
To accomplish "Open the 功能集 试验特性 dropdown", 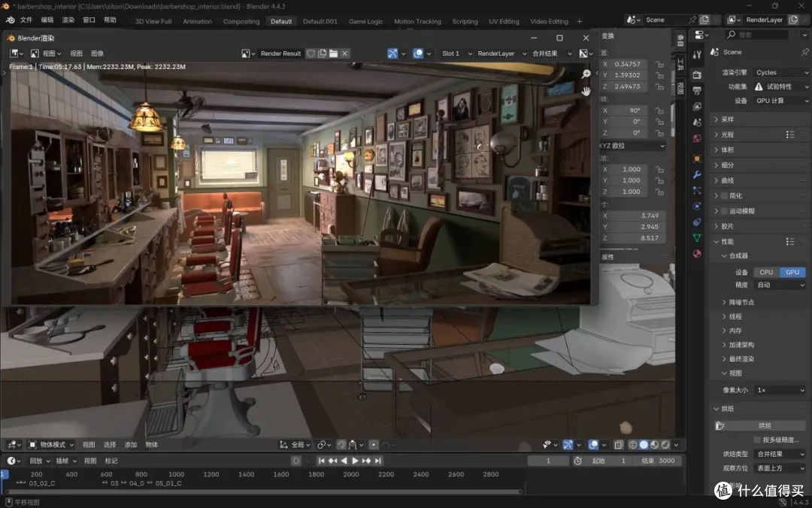I will 781,87.
